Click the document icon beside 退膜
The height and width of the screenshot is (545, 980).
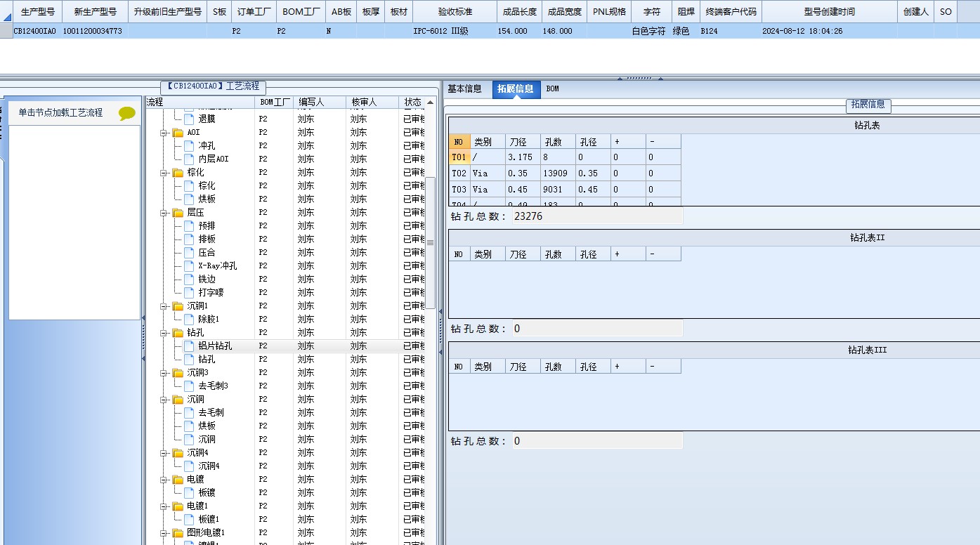pyautogui.click(x=189, y=119)
